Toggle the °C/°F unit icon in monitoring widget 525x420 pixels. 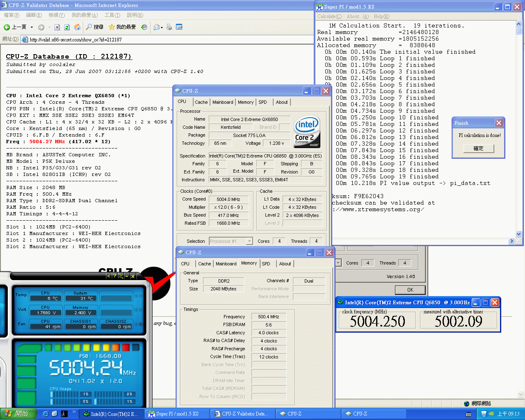coord(121,276)
